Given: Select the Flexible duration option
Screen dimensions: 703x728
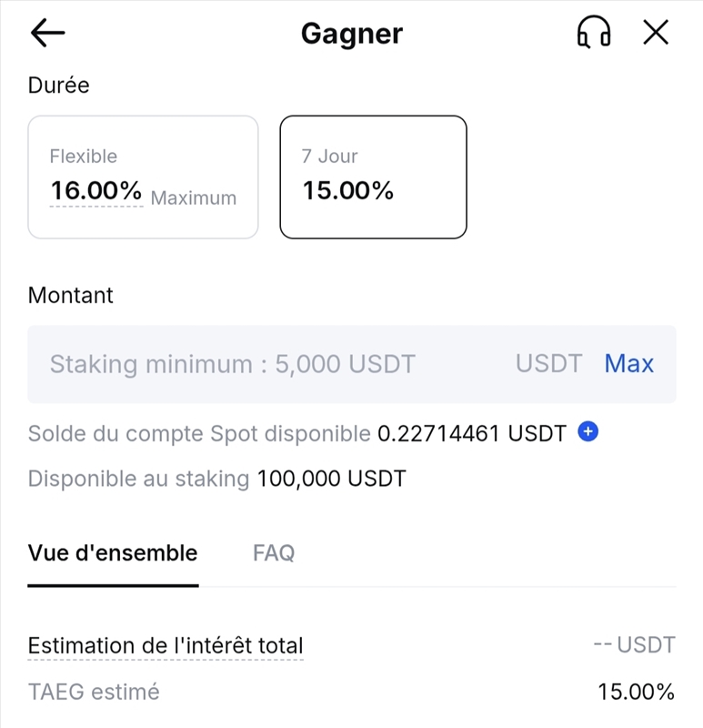Looking at the screenshot, I should point(143,176).
